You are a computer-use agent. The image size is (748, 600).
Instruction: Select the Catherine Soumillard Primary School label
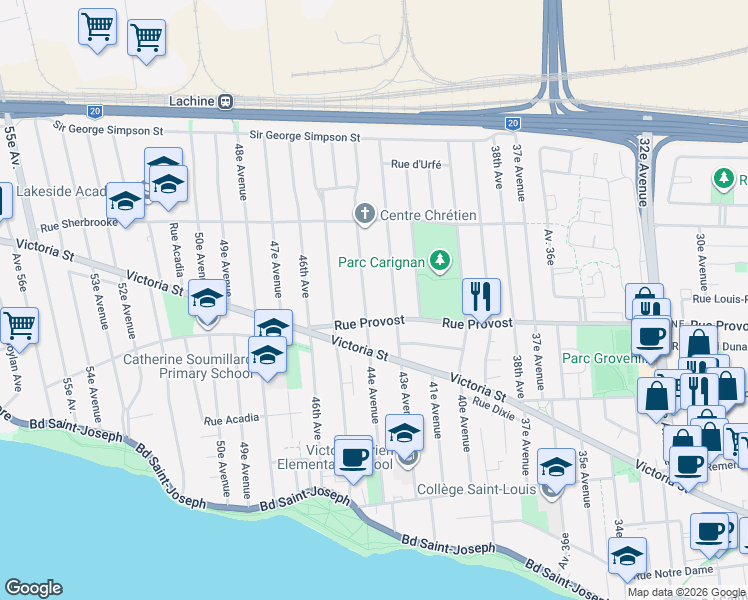(x=188, y=366)
